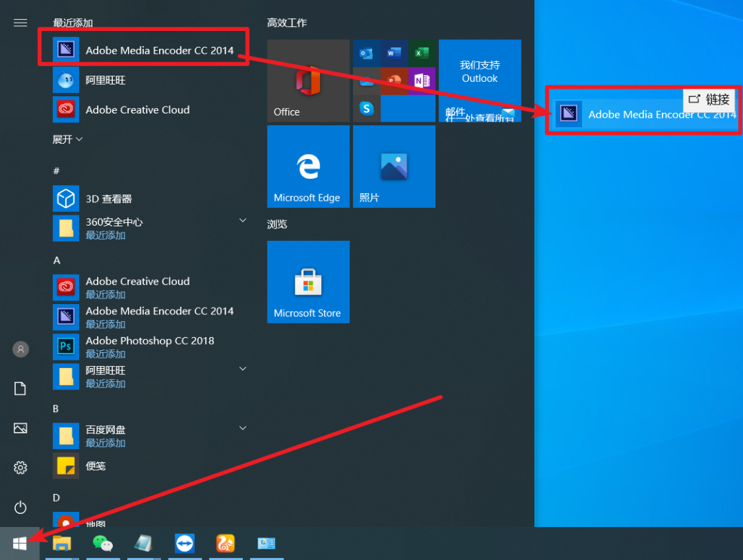Select the Adobe Media Encoder desktop shortcut being dragged

645,114
